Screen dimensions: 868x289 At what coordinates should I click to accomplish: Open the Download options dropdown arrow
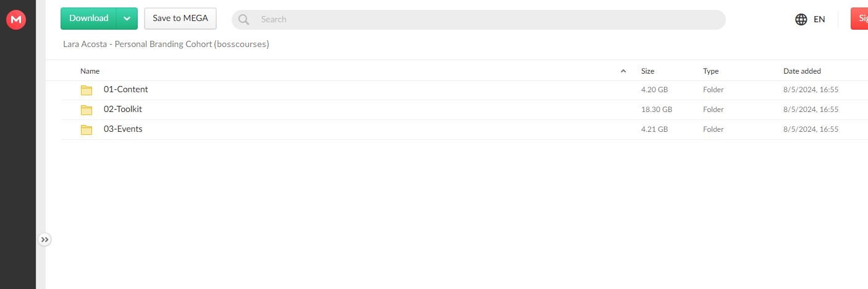pyautogui.click(x=127, y=19)
